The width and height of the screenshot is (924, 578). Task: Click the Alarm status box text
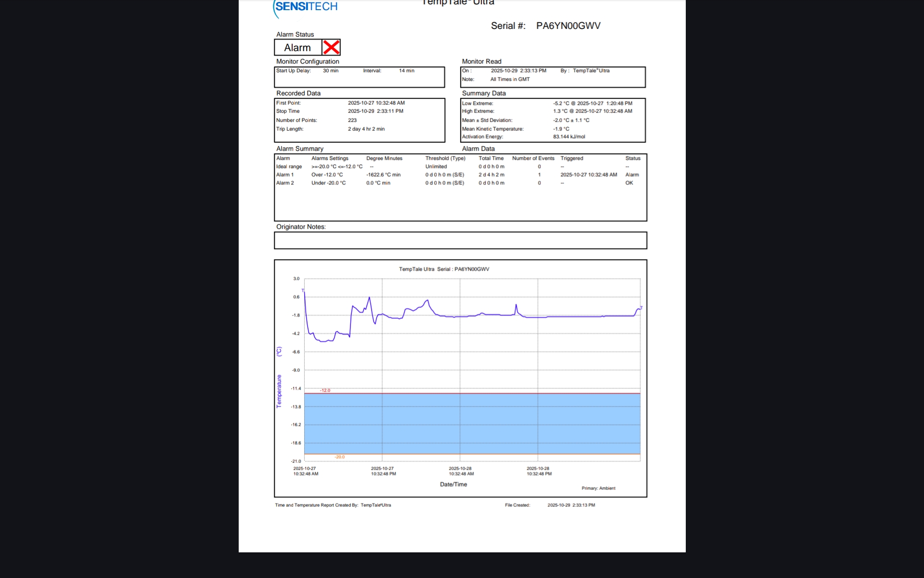point(297,48)
